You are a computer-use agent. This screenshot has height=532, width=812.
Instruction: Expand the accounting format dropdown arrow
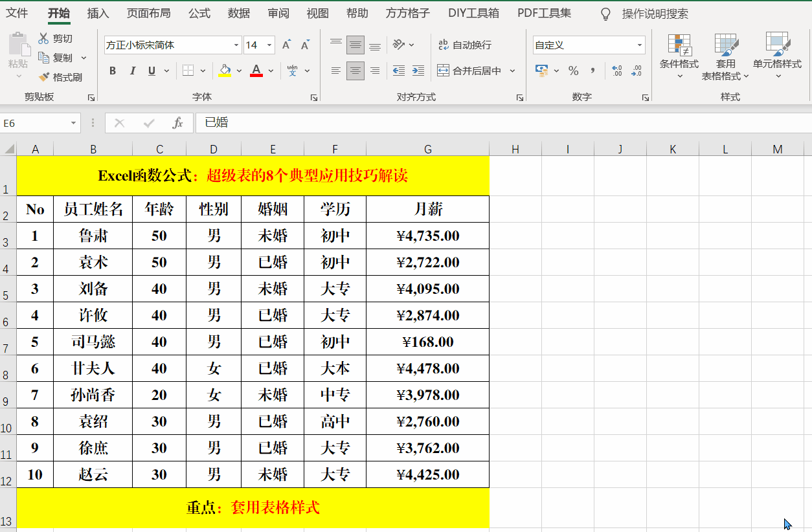(556, 71)
